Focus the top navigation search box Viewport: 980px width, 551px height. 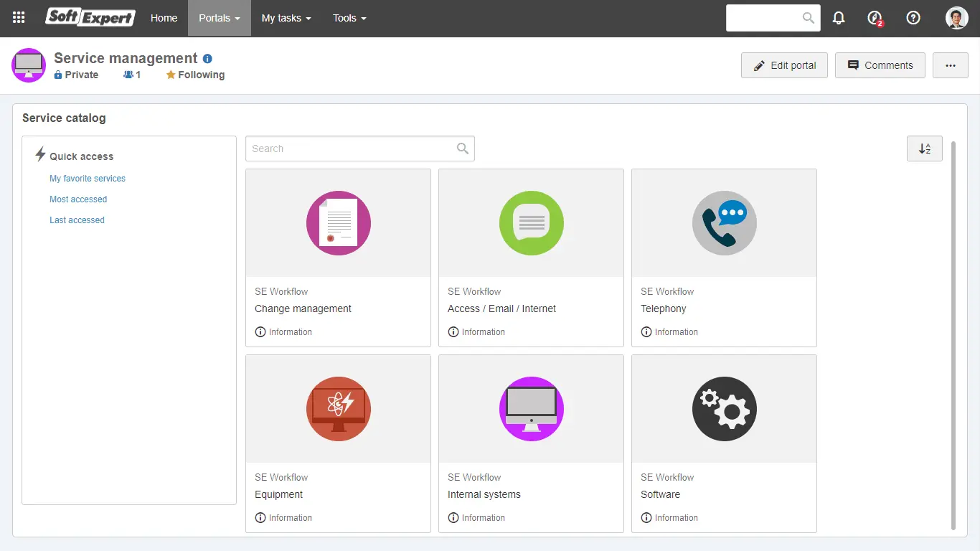[773, 18]
